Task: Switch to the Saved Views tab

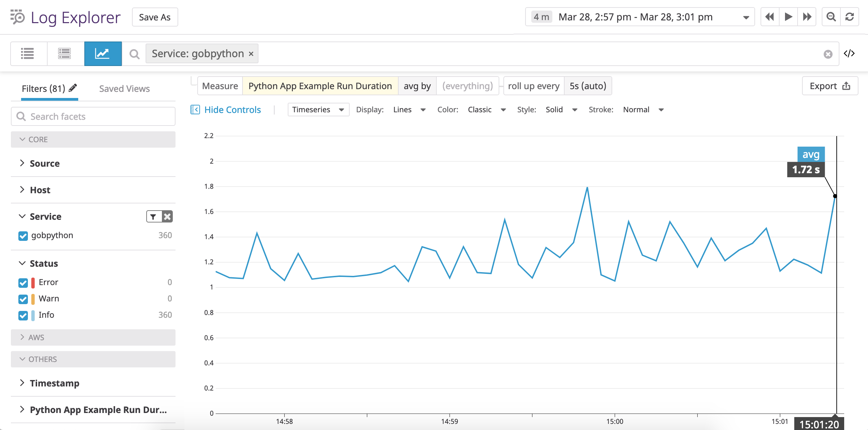Action: (x=124, y=88)
